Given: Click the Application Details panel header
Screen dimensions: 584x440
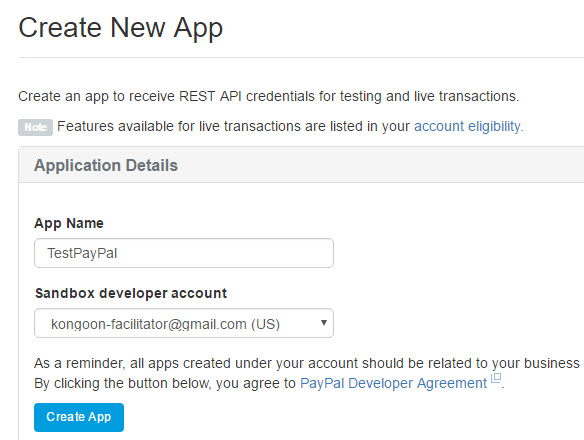Looking at the screenshot, I should coord(301,165).
